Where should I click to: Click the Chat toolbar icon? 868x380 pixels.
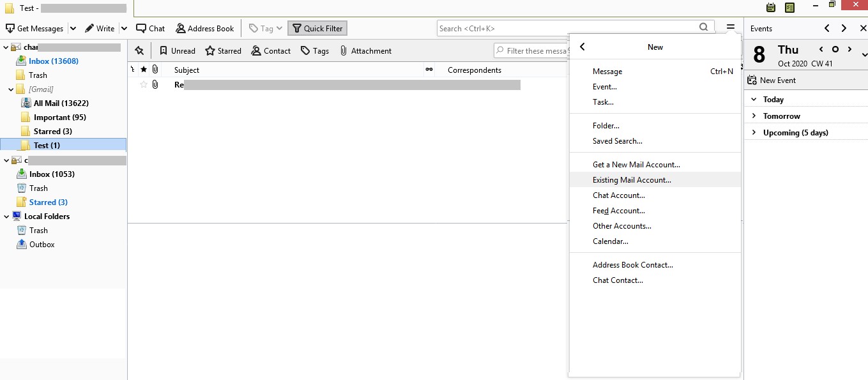coord(141,29)
